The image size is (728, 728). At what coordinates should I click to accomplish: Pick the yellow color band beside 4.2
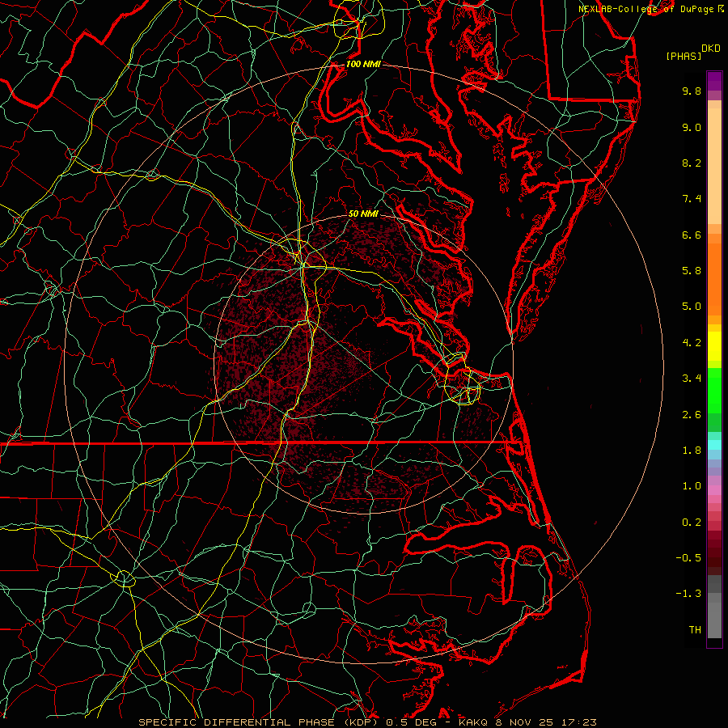pos(714,346)
